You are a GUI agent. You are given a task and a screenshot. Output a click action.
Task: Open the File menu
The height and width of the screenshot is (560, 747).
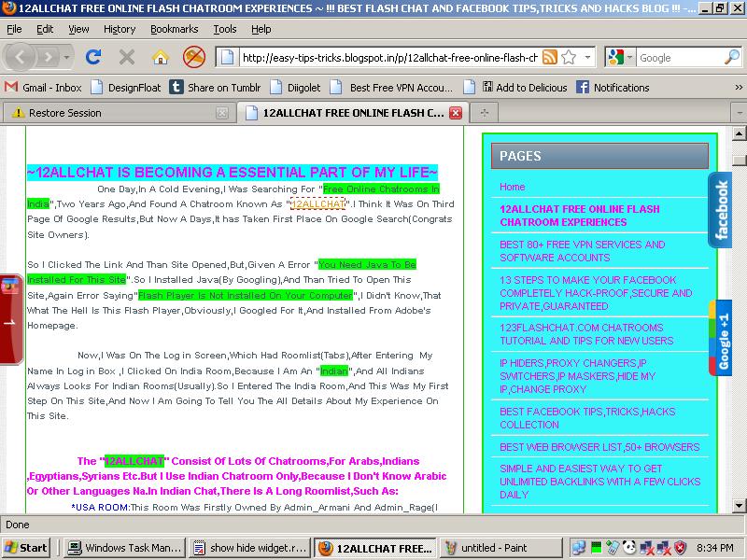coord(14,30)
